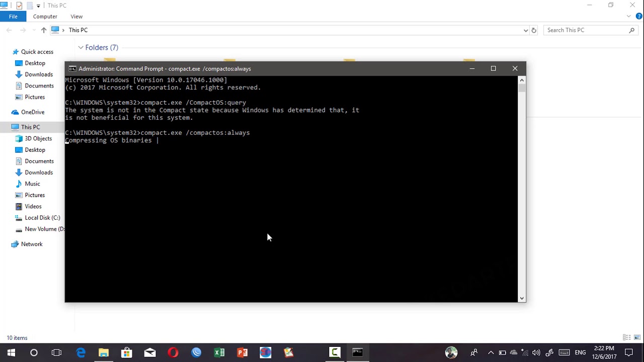This screenshot has height=362, width=644.
Task: Open Task View from the taskbar
Action: 56,352
